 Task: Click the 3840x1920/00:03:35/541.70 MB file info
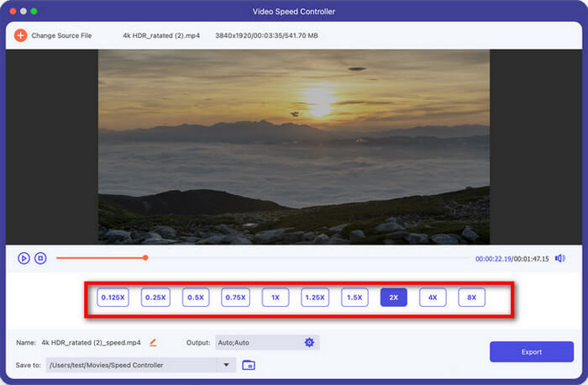pos(266,35)
